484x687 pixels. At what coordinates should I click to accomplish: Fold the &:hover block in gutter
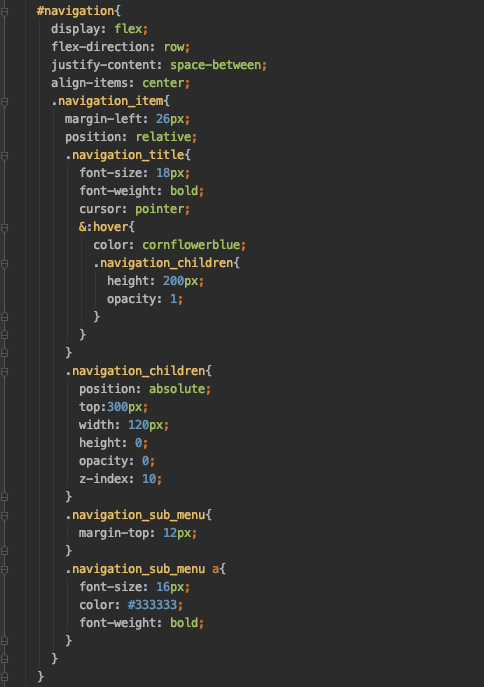tap(4, 228)
